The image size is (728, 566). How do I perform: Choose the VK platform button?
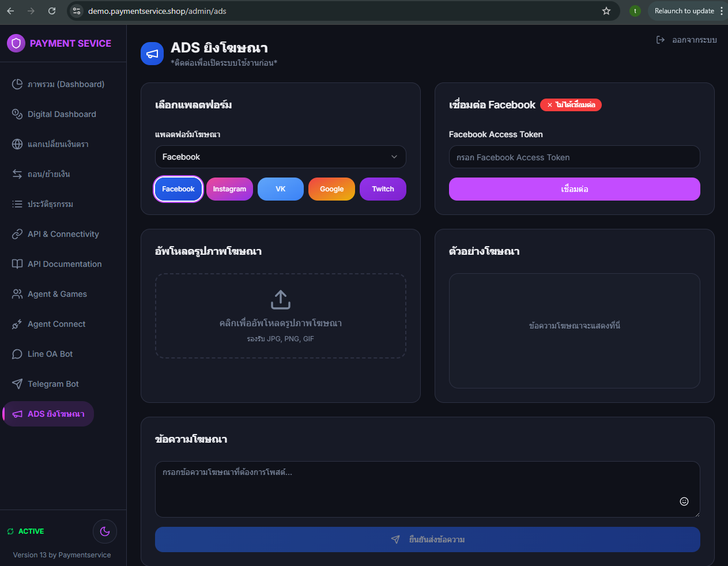281,189
